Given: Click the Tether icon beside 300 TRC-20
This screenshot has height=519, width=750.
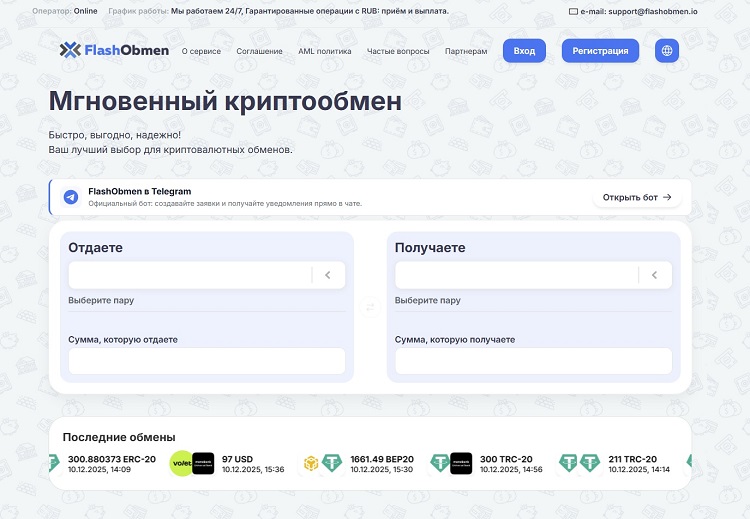Looking at the screenshot, I should 439,463.
